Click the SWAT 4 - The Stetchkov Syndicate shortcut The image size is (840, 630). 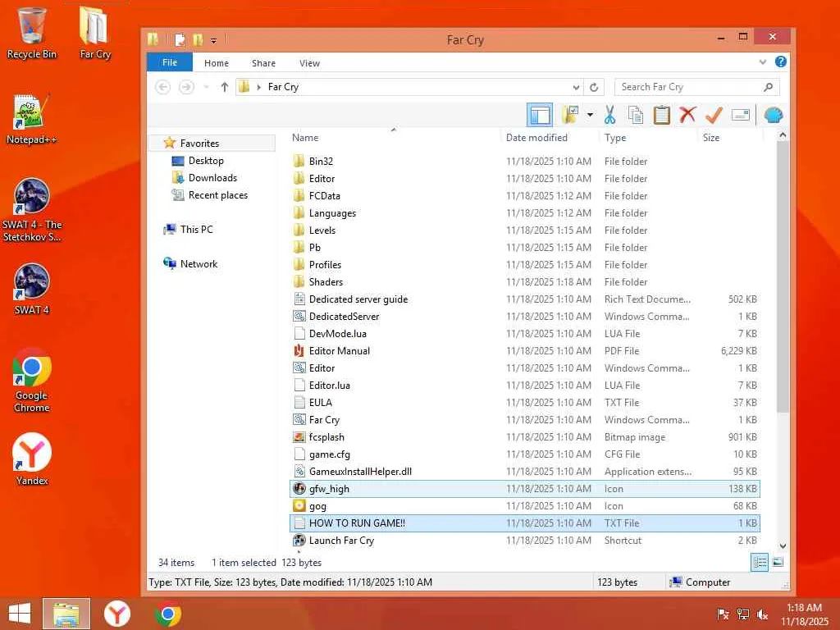pos(32,210)
